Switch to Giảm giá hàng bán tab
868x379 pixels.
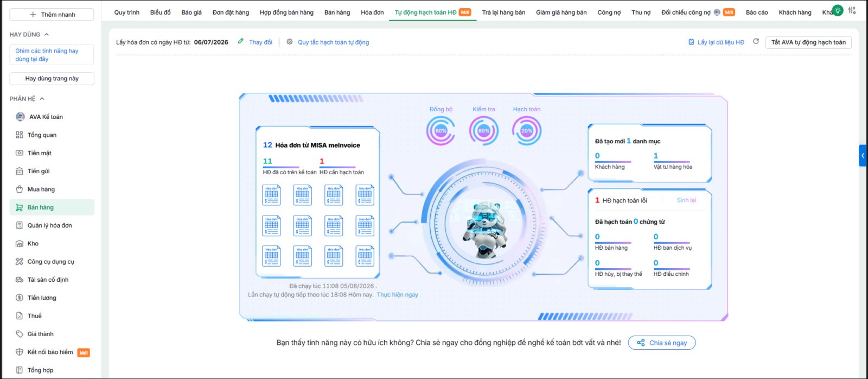tap(561, 12)
